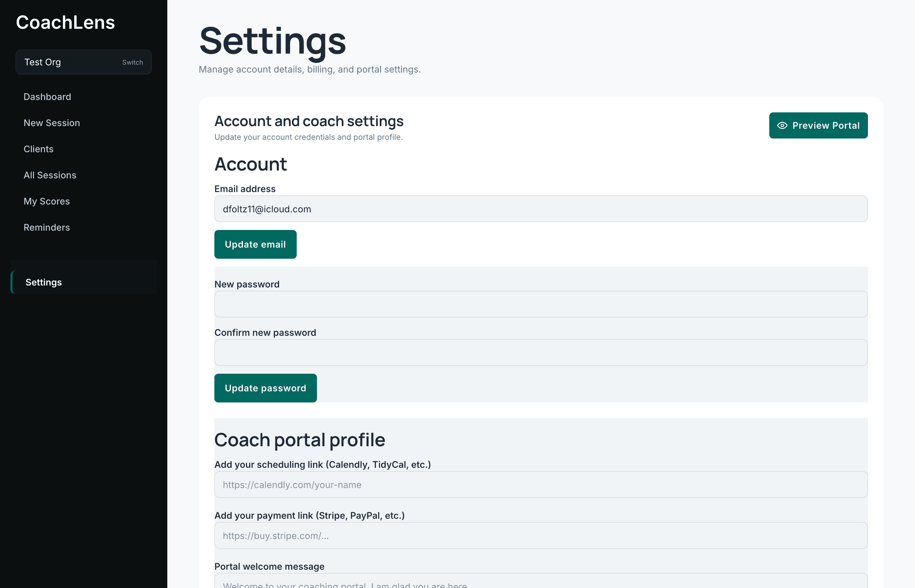Click the Portal welcome message field
Viewport: 915px width, 588px height.
[541, 581]
